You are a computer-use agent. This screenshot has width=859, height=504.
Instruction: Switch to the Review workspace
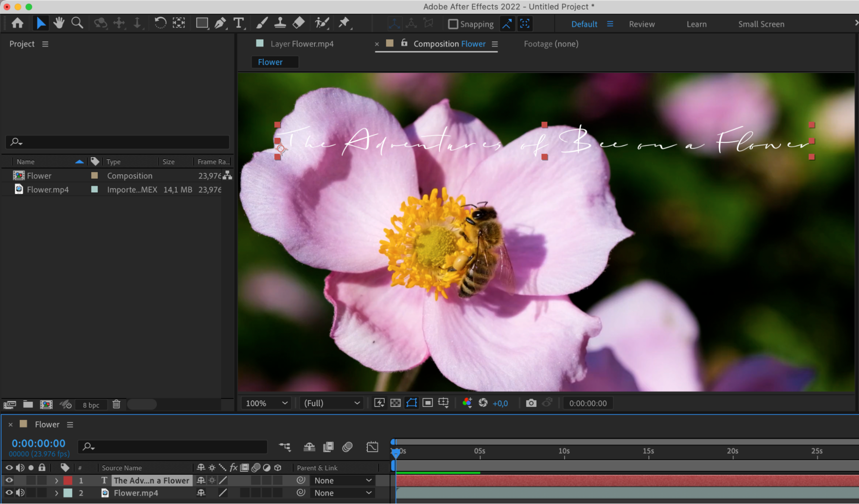point(642,24)
